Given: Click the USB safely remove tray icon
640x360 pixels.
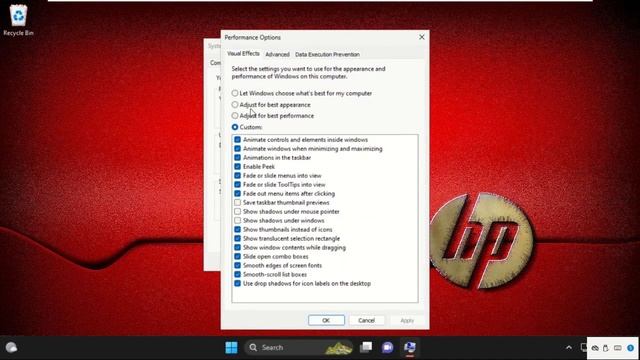Looking at the screenshot, I should click(x=606, y=348).
